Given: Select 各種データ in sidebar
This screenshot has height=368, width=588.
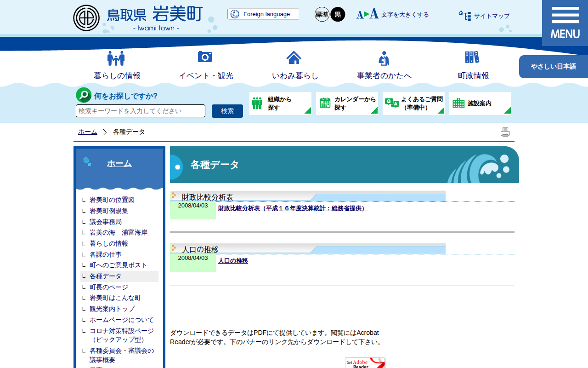Looking at the screenshot, I should 106,276.
